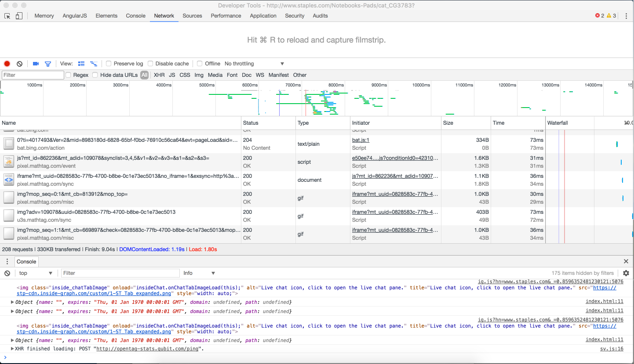Filter requests by XHR type
The height and width of the screenshot is (364, 634).
(159, 75)
